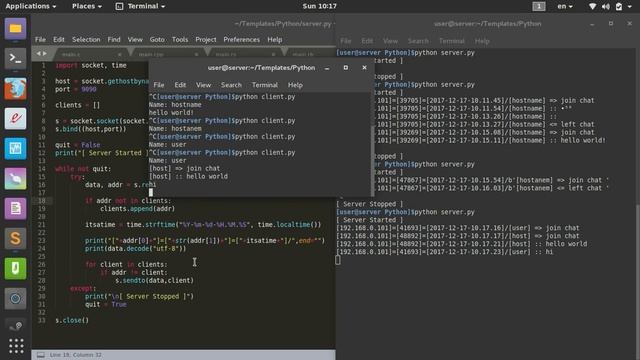The height and width of the screenshot is (360, 640).
Task: Launch the Terminal icon in the dock
Action: coord(16,58)
